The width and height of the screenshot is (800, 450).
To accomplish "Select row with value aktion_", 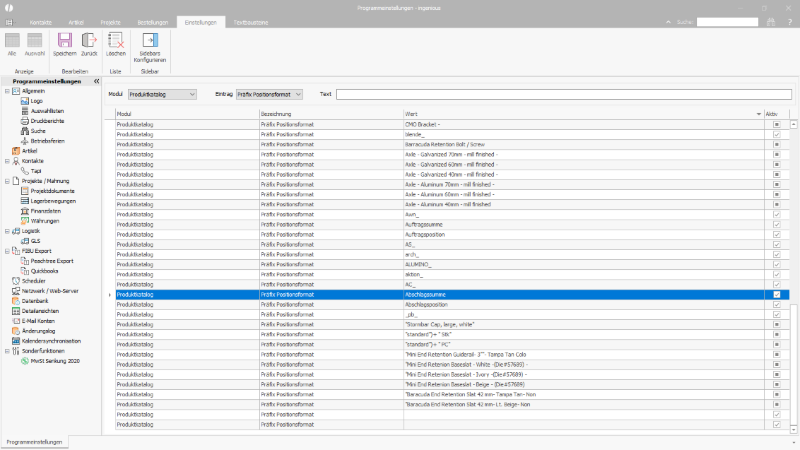I will (452, 274).
